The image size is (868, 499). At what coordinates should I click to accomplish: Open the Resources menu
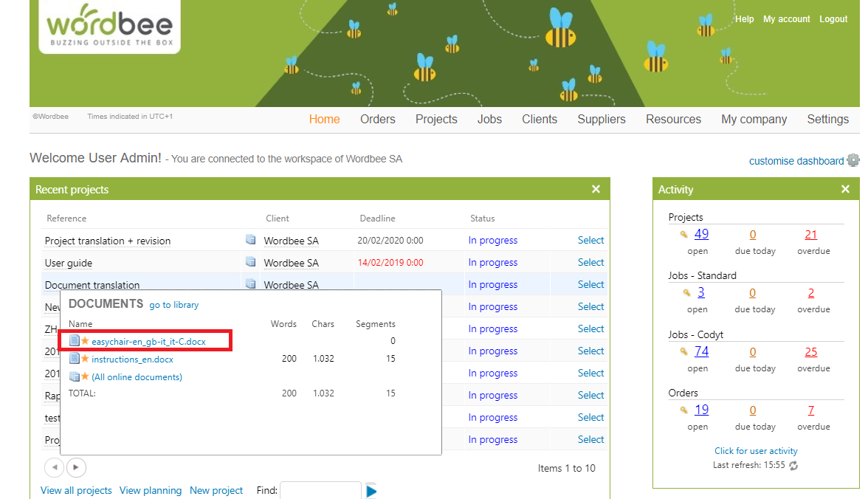click(673, 119)
